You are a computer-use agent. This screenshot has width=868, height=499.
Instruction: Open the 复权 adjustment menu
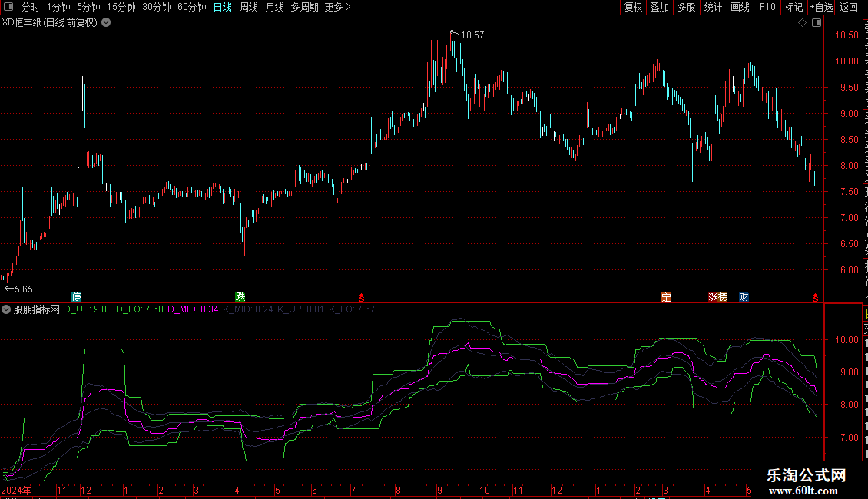(x=633, y=7)
